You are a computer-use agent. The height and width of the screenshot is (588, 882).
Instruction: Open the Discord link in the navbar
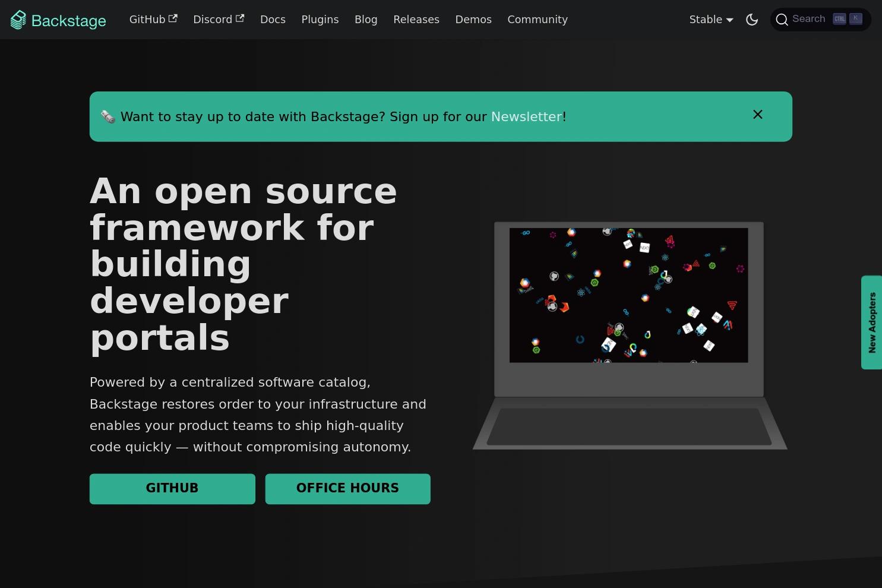click(219, 20)
